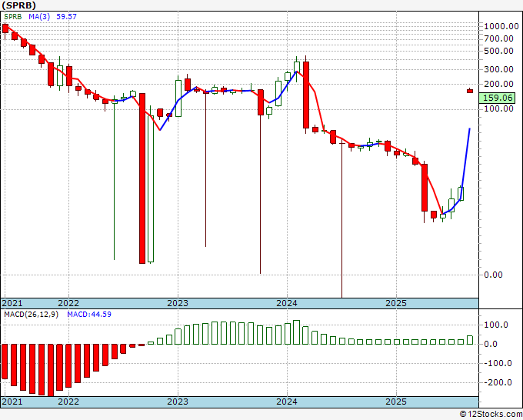Click 2023 on the MACD panel timeline
Viewport: 523px width, 420px height.
pos(178,402)
